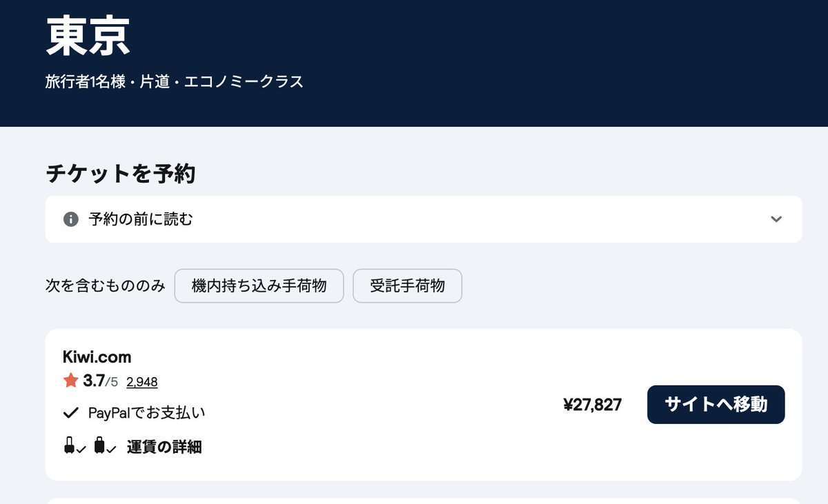Expand the 予約の前に読む section text
Screen dimensions: 828x504
[x=141, y=219]
